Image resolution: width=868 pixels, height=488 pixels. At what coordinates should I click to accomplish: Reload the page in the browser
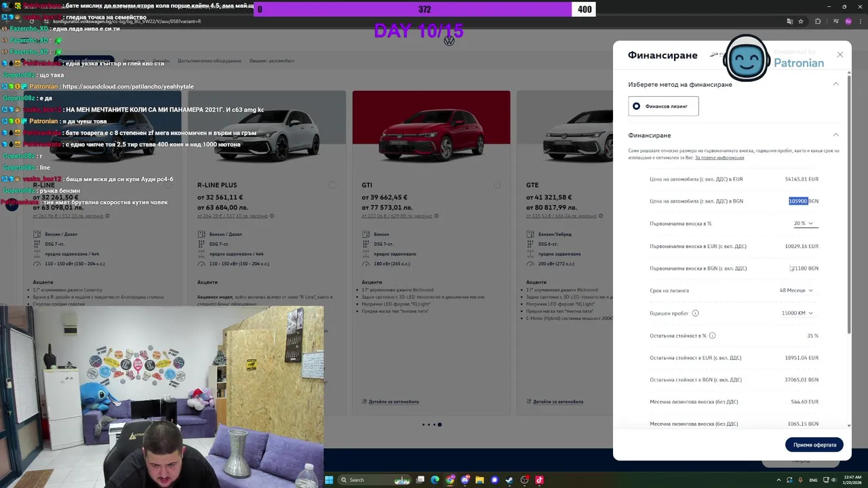coord(31,21)
